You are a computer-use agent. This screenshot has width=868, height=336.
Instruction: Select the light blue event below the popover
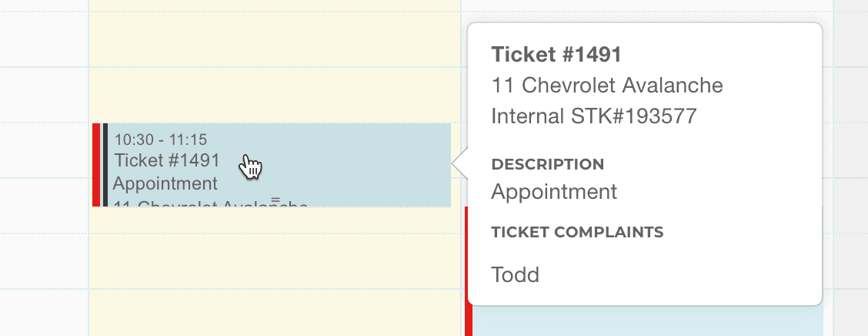click(646, 321)
